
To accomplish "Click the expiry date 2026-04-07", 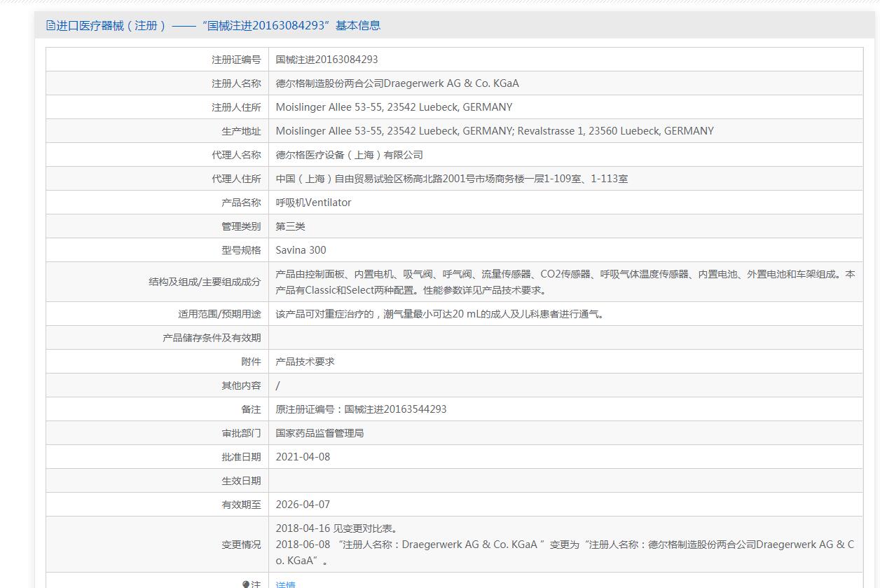I will pos(303,505).
